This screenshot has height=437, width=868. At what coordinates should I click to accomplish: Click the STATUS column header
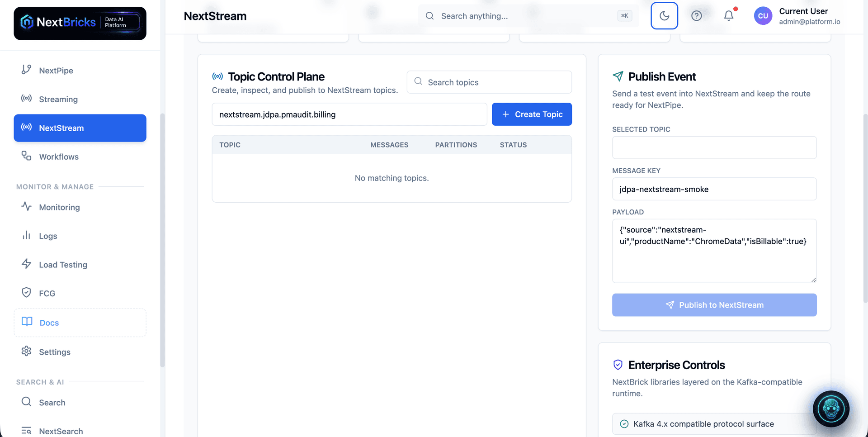pyautogui.click(x=513, y=145)
